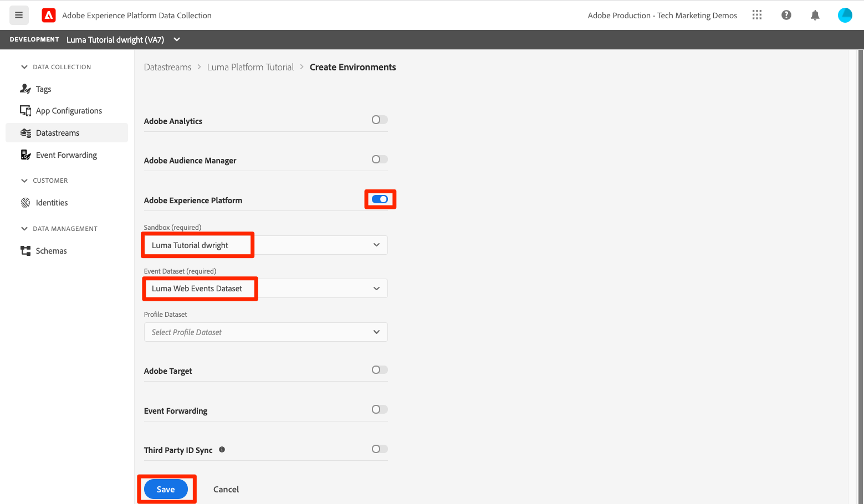Screen dimensions: 864x504
Task: Open the Select Profile Dataset dropdown
Action: click(x=266, y=332)
